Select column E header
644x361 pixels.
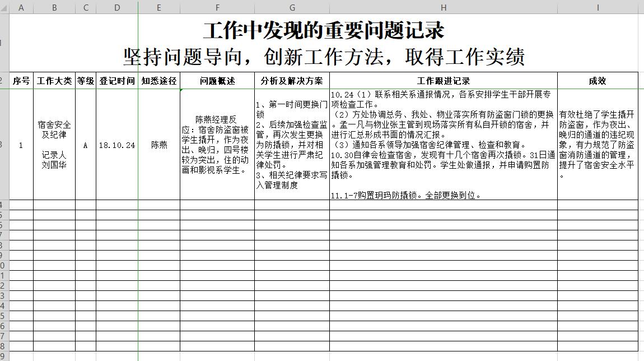point(159,7)
